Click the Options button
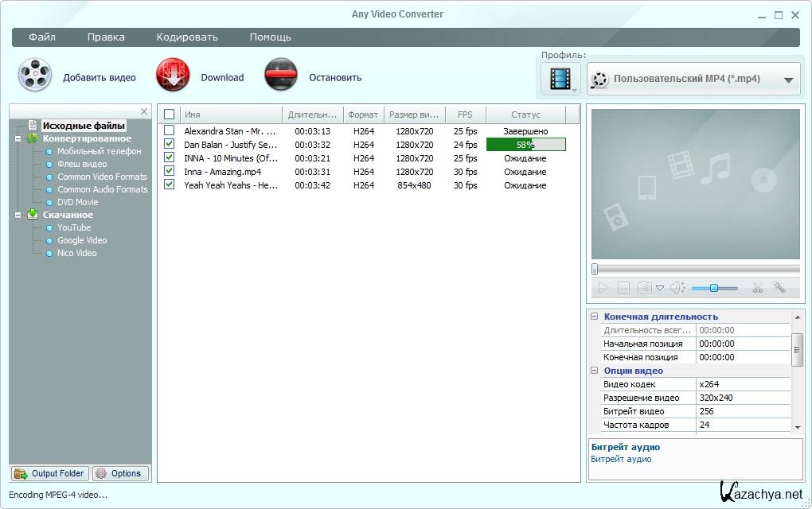Viewport: 812px width, 509px height. [x=120, y=473]
